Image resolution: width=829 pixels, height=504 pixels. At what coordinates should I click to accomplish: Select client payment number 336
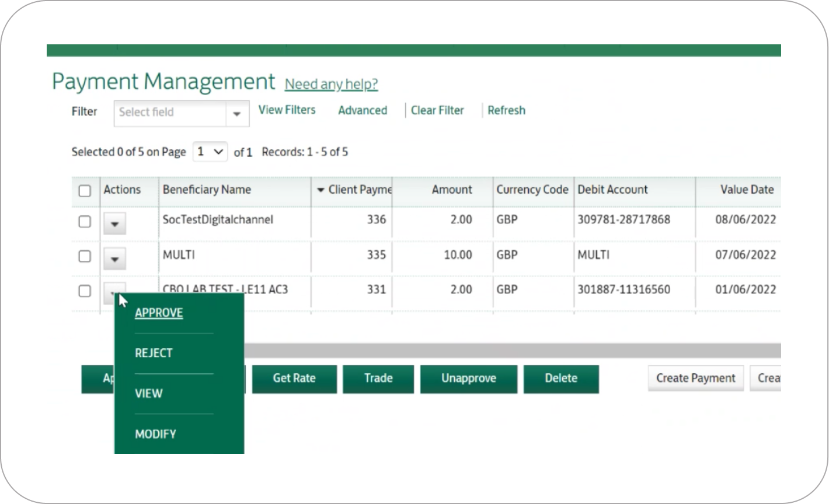pyautogui.click(x=377, y=220)
